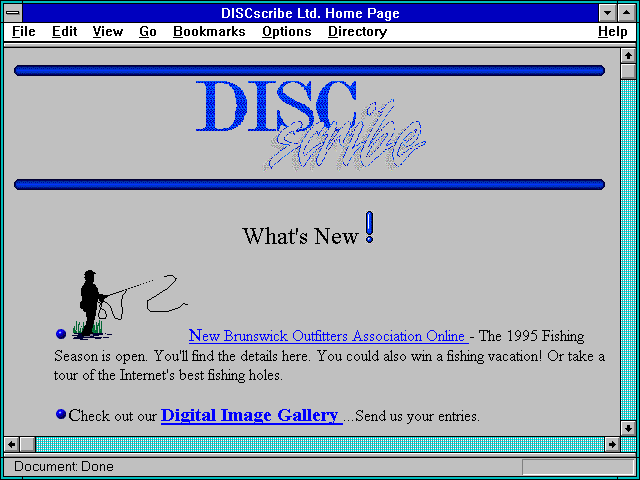Click the horizontal scrollbar left arrow

tap(12, 444)
